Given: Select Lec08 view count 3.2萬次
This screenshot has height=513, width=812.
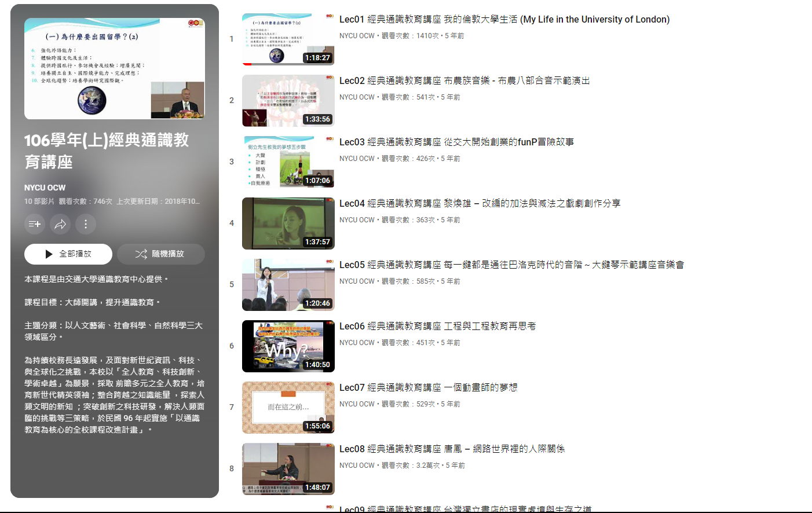Looking at the screenshot, I should [x=411, y=466].
